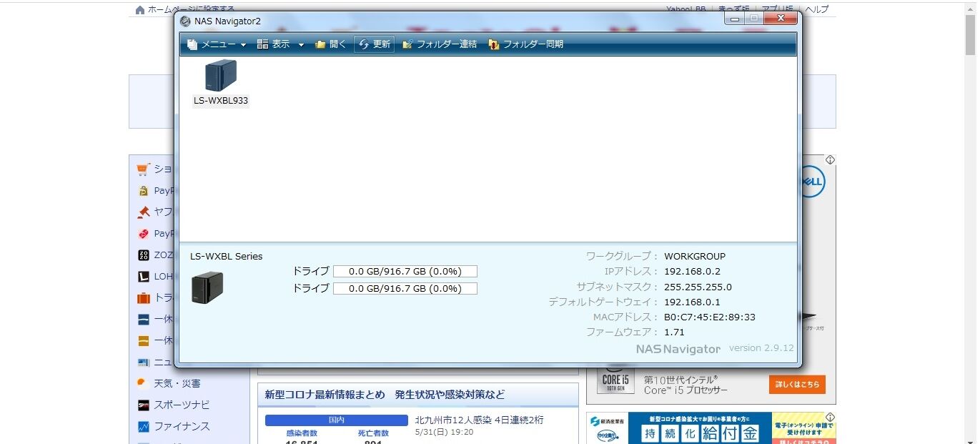Click the first PayPay bag icon
The image size is (980, 444).
142,191
